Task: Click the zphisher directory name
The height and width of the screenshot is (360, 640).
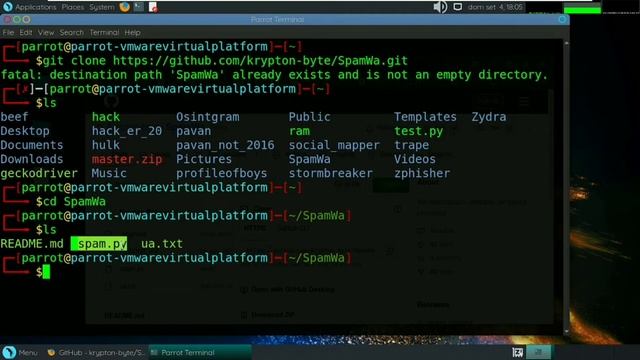Action: 422,173
